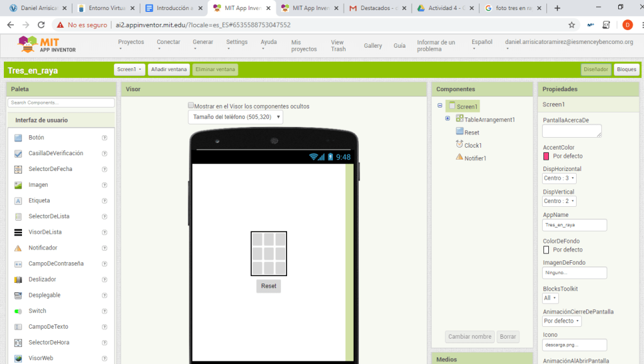The image size is (644, 364).
Task: Click the Switch component in palette
Action: (x=37, y=311)
